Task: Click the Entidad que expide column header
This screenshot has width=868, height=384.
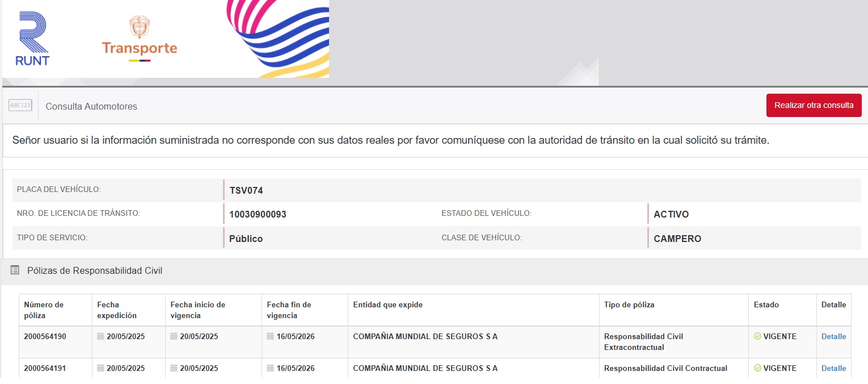Action: 387,304
